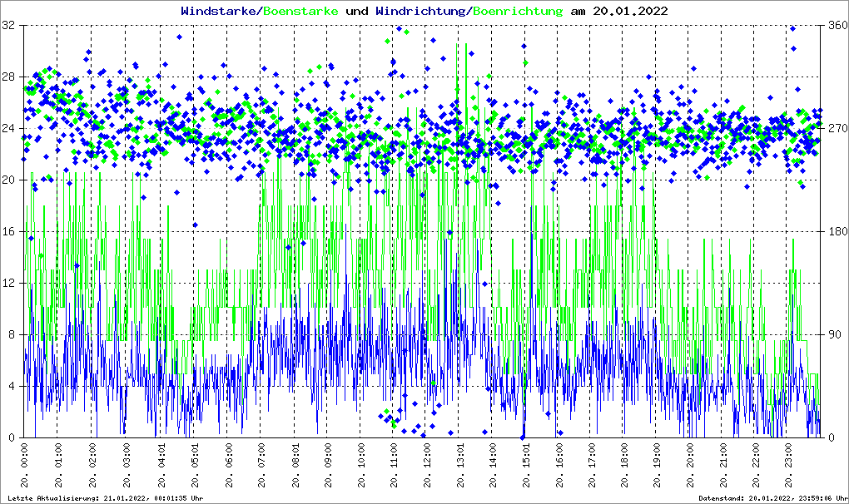Click the green Boenstarke title label
This screenshot has width=849, height=504.
click(x=300, y=12)
